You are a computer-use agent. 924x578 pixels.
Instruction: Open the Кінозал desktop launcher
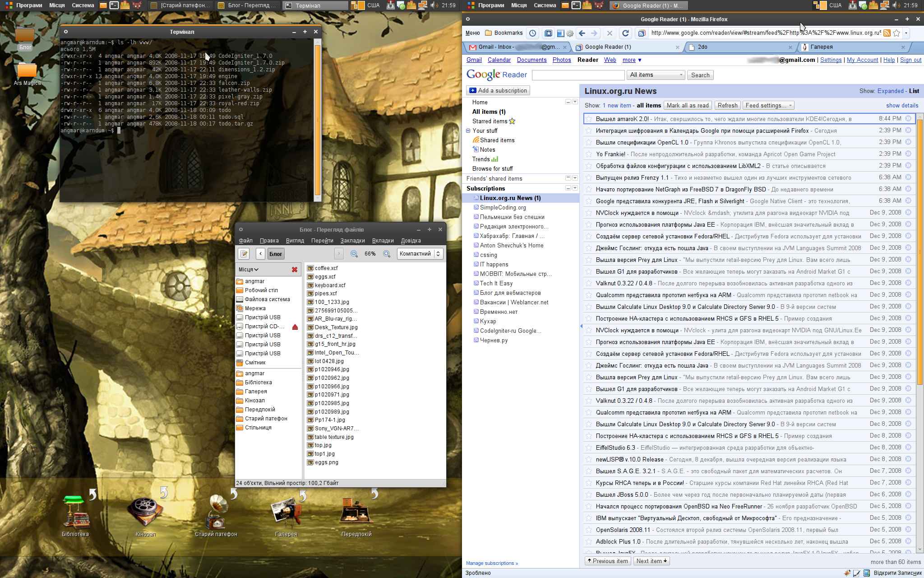[x=145, y=517]
